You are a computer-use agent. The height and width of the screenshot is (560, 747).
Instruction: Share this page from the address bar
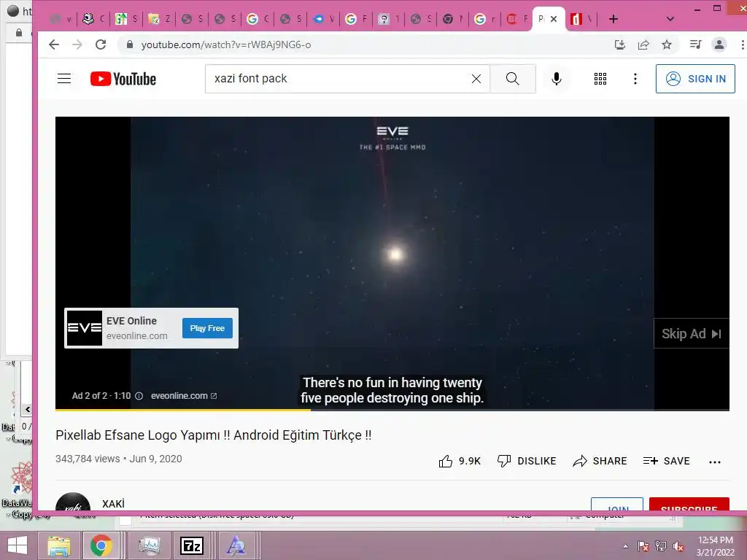[x=643, y=44]
